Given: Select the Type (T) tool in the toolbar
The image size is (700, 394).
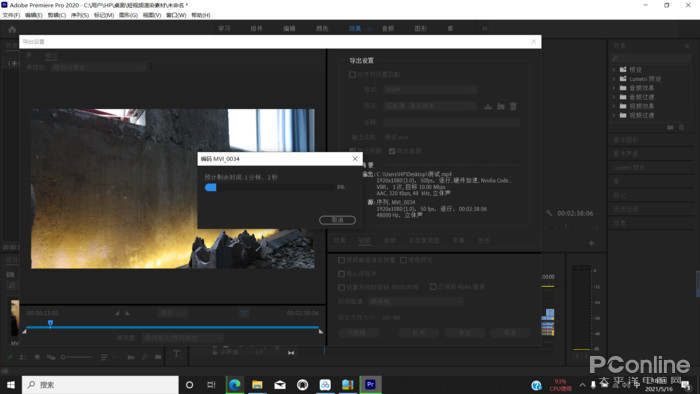Looking at the screenshot, I should [177, 354].
